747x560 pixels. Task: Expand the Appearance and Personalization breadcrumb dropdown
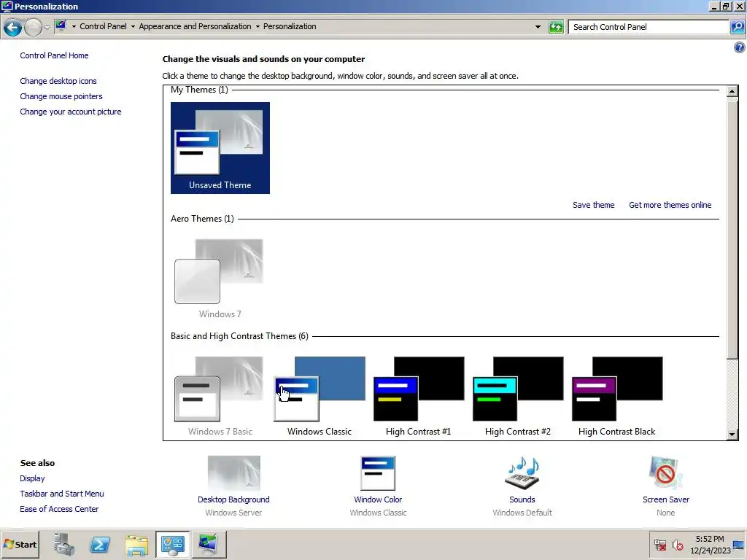(x=258, y=27)
